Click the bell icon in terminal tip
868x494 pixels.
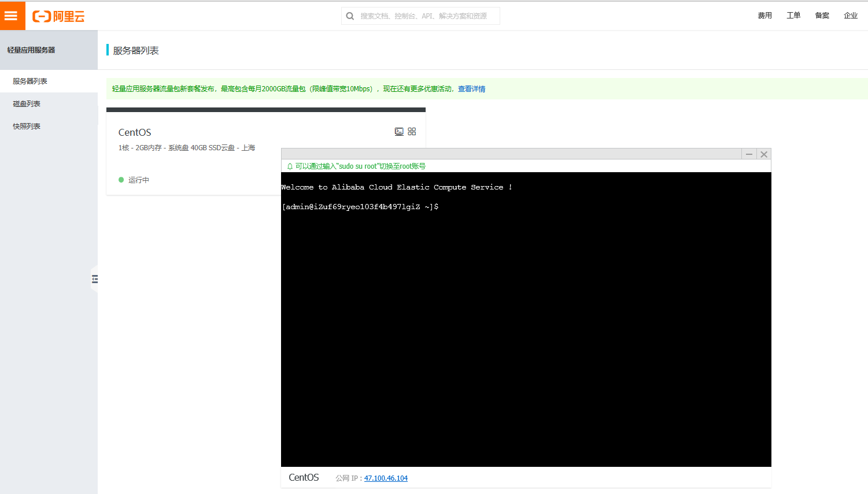pyautogui.click(x=290, y=166)
